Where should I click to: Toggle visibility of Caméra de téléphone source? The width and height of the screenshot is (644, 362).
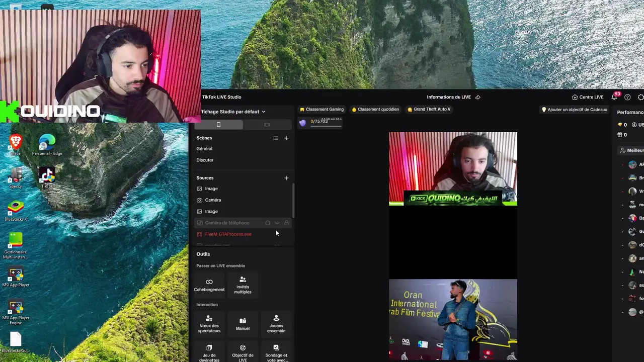tap(277, 223)
